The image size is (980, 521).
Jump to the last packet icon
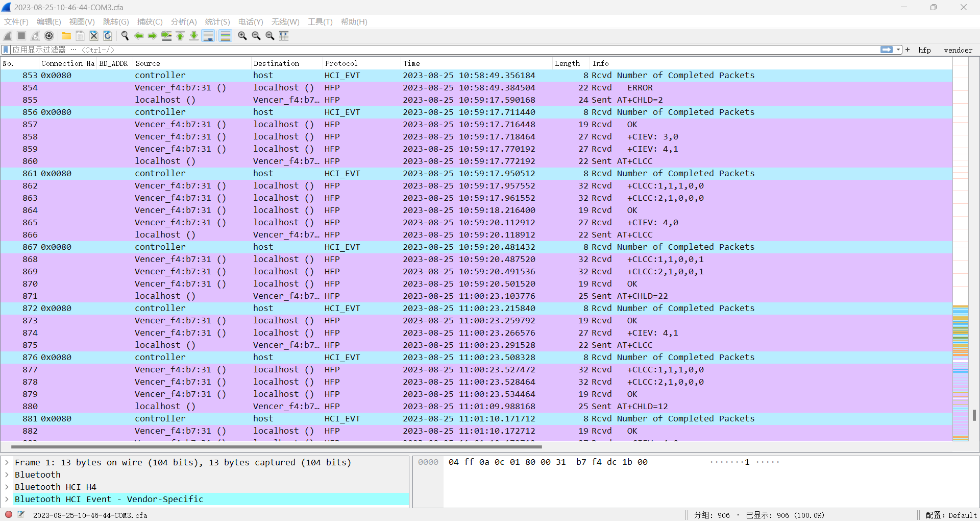point(194,36)
